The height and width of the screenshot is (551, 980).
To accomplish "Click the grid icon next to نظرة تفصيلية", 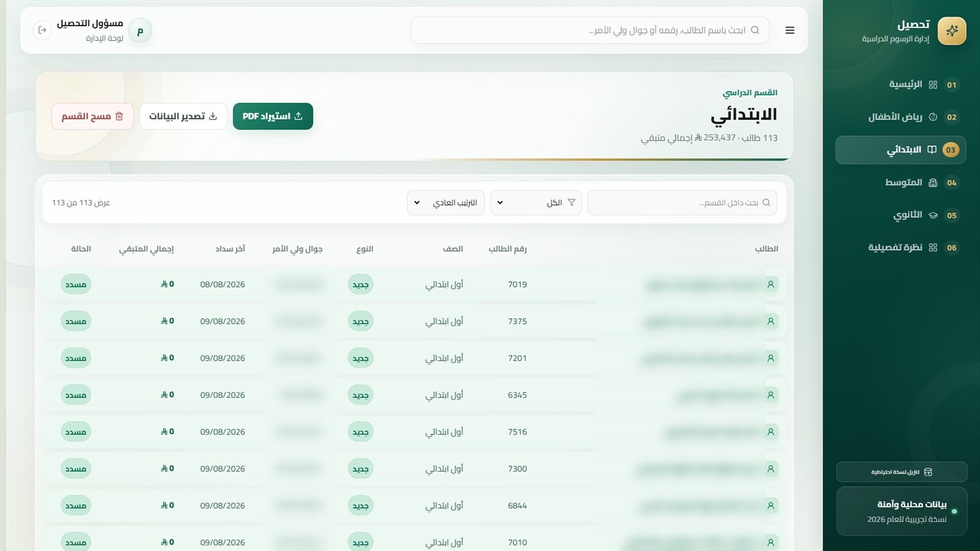I will 933,247.
